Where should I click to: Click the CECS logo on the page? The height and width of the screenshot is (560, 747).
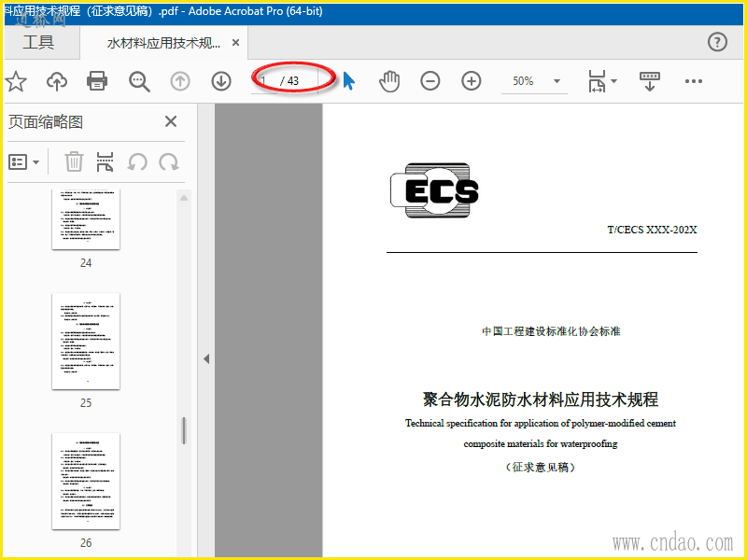pyautogui.click(x=434, y=190)
